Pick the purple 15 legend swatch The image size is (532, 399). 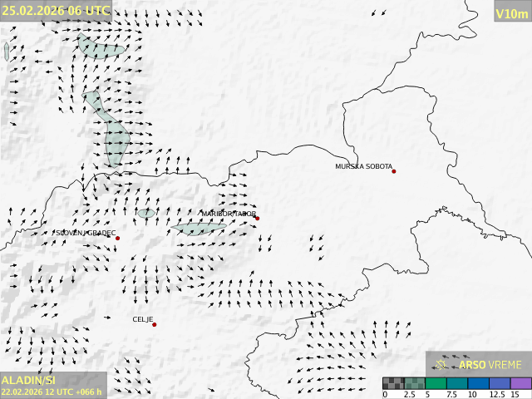(520, 383)
